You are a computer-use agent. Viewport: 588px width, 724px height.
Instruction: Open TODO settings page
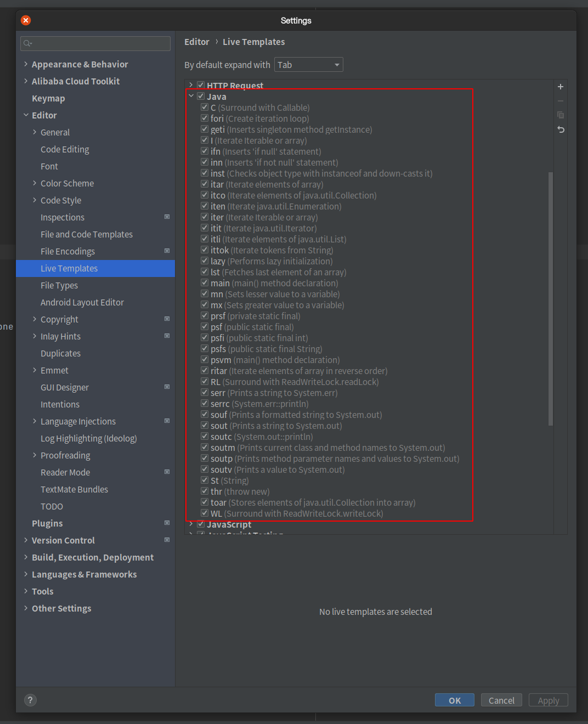click(x=52, y=506)
